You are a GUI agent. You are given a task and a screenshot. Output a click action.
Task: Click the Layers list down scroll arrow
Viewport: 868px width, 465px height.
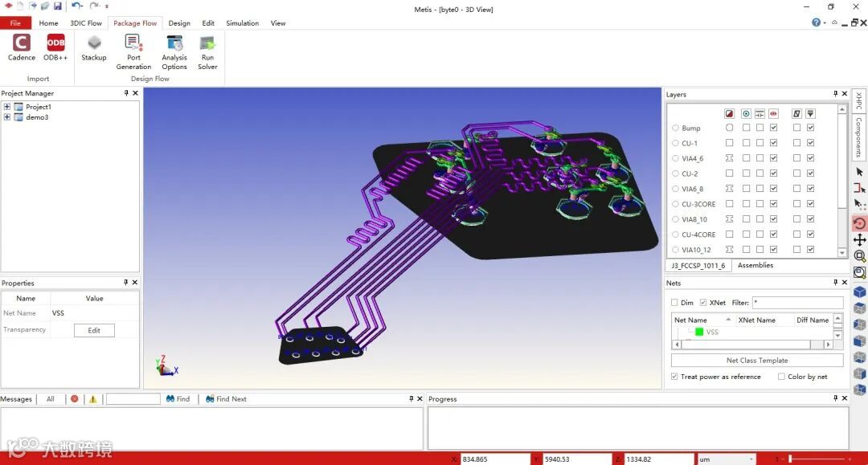click(x=842, y=253)
